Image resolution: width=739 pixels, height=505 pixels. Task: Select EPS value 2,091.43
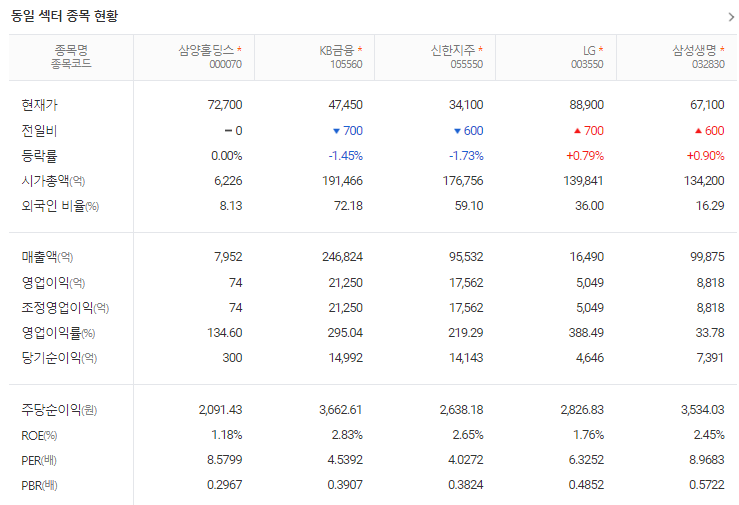tap(221, 410)
